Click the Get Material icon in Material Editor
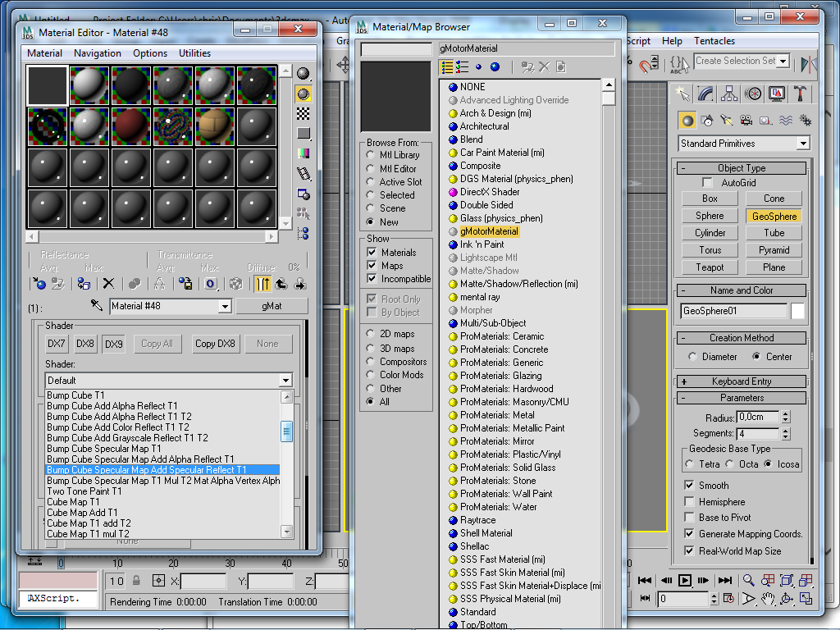 pos(38,283)
